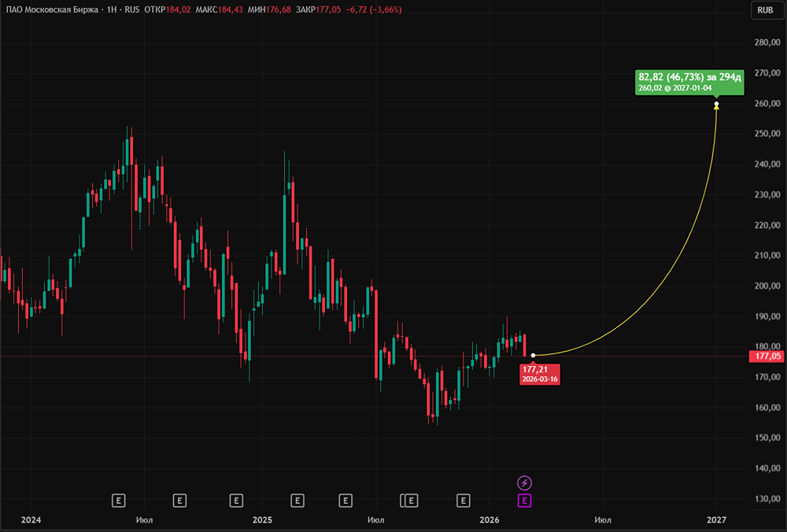
Task: Click the ПАО Московская Биржа symbol title
Action: point(52,9)
